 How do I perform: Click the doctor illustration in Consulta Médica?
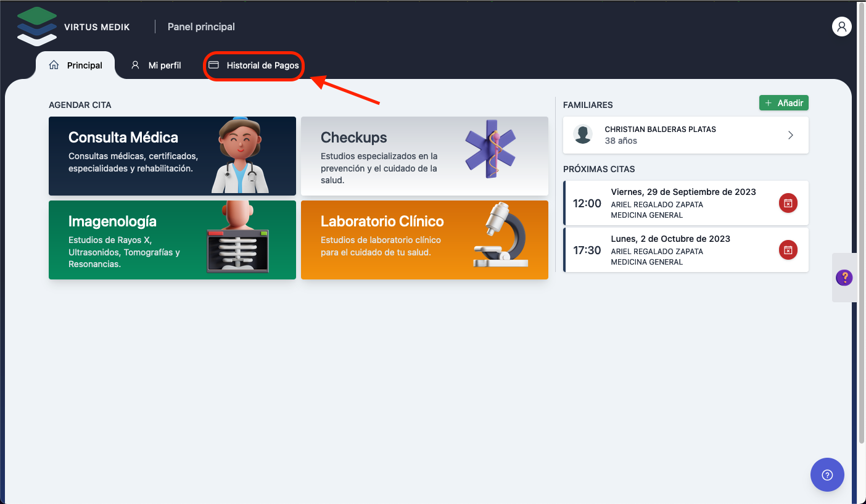[240, 156]
